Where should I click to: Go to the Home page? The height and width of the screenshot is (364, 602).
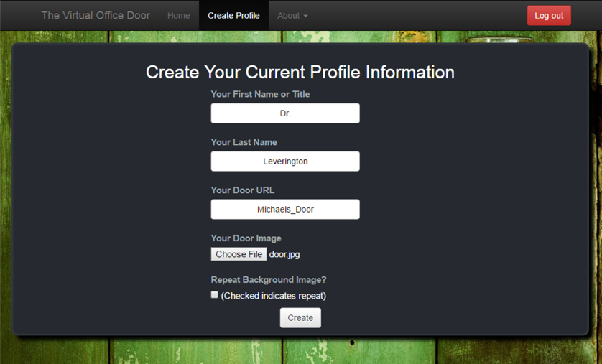click(179, 16)
